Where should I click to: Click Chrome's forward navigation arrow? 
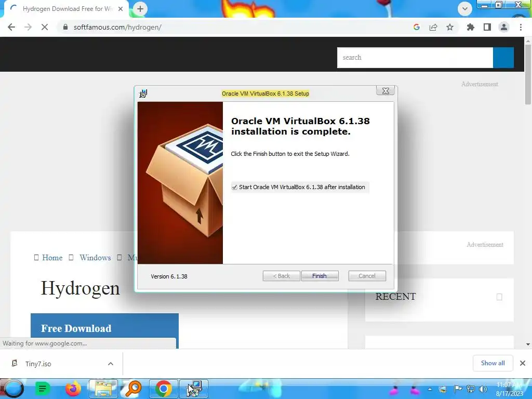point(28,27)
